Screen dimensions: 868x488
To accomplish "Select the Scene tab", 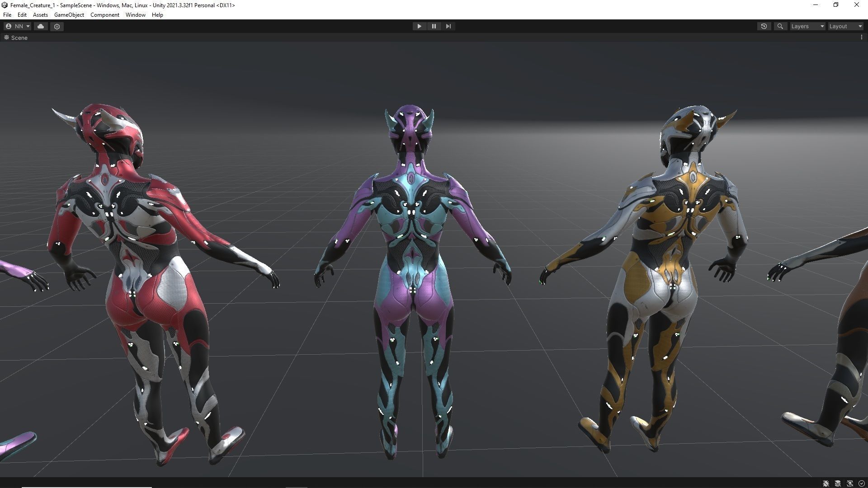I will [x=16, y=38].
